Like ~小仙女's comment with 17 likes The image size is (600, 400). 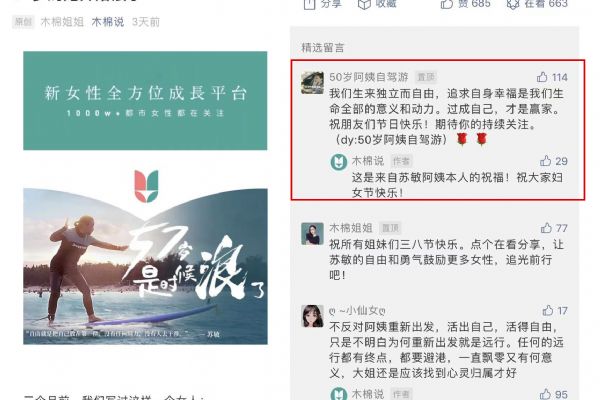coord(548,310)
